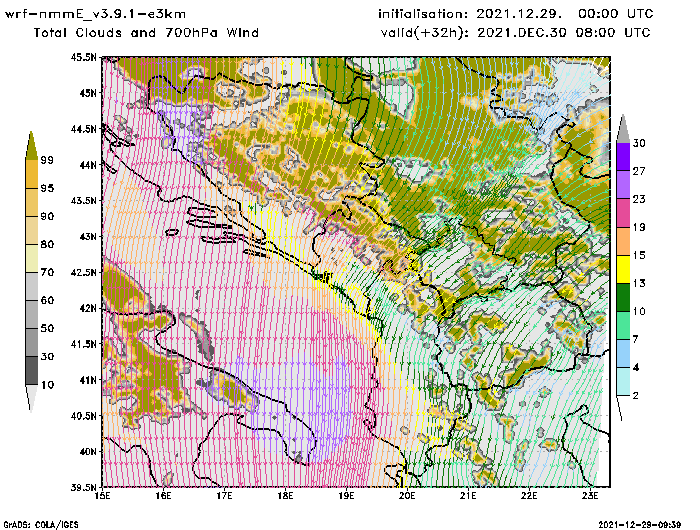
Task: Click the orange 95–99 cloud legend swatch
Action: (31, 174)
